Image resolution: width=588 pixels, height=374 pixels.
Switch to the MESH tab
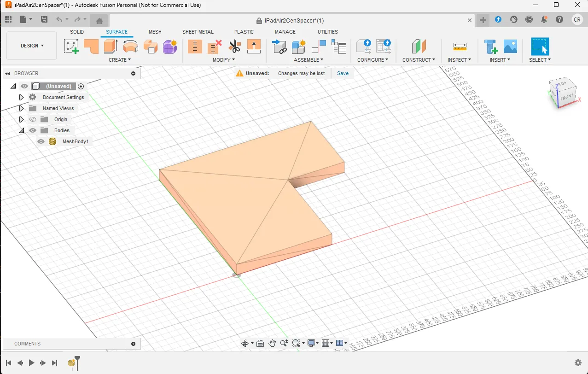[x=155, y=32]
